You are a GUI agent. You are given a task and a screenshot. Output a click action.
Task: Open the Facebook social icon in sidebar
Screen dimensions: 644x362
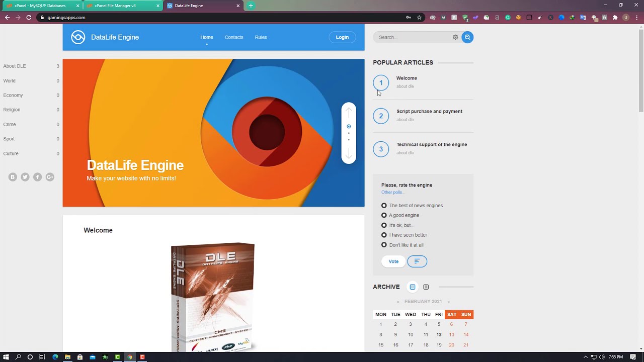(37, 177)
